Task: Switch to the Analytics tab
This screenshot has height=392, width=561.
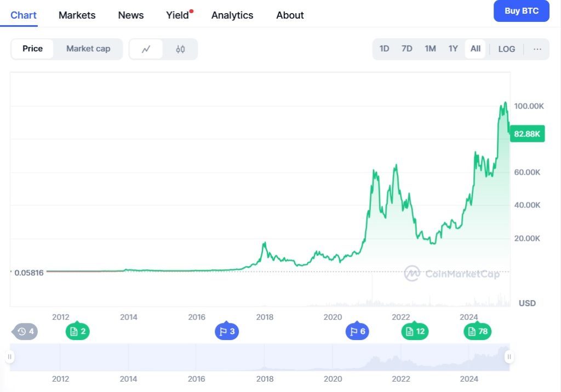Action: 232,15
